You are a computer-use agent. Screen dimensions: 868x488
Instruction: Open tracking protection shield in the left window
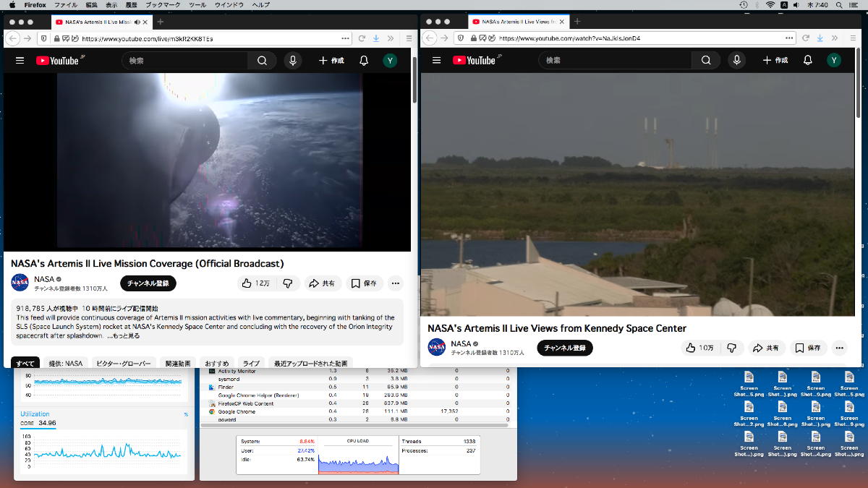[x=44, y=38]
